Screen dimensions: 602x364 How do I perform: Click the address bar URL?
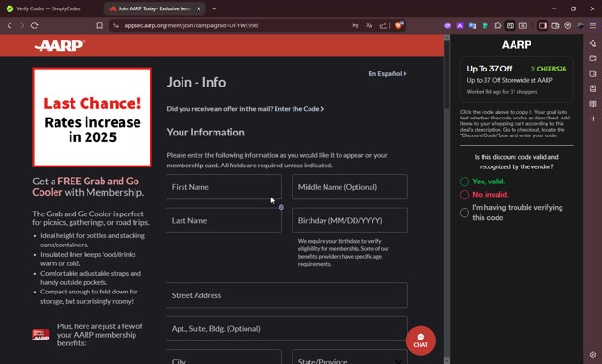pos(191,25)
